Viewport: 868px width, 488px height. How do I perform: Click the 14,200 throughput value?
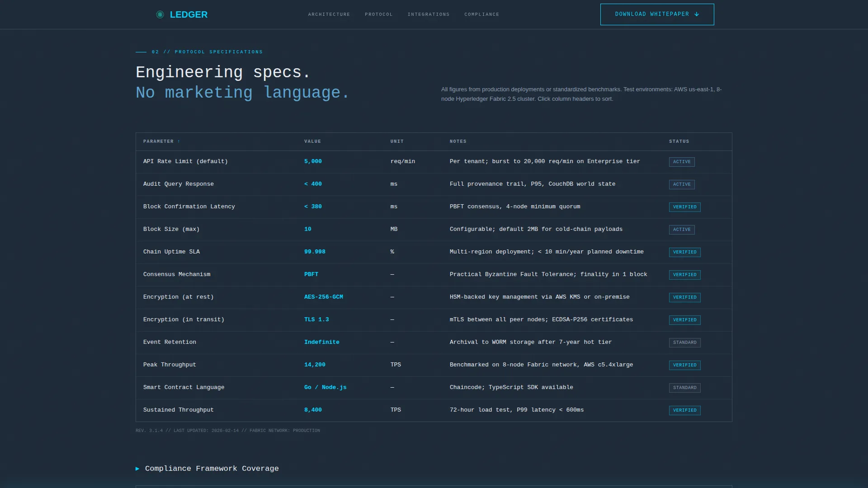coord(315,365)
